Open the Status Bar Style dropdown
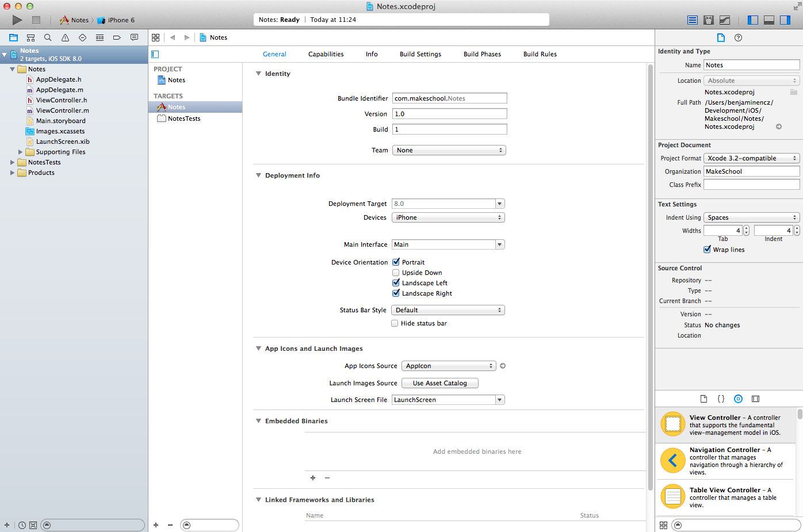This screenshot has height=532, width=803. pos(448,310)
